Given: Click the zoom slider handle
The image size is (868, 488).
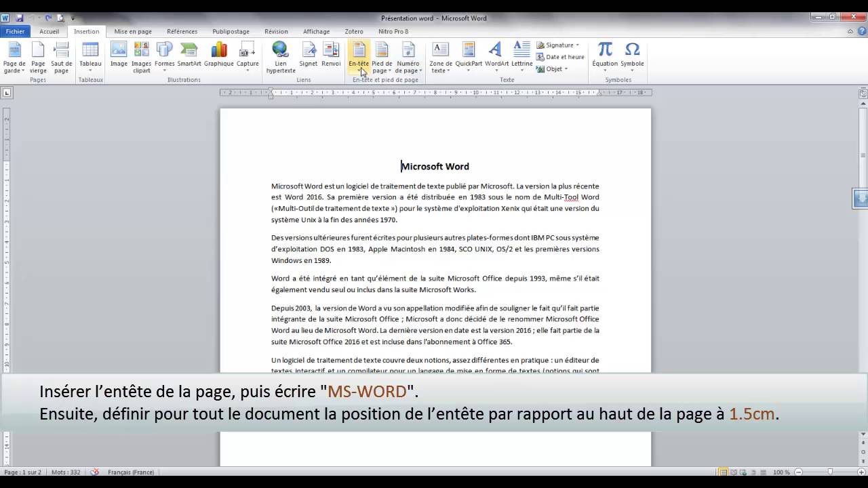Looking at the screenshot, I should coord(830,472).
